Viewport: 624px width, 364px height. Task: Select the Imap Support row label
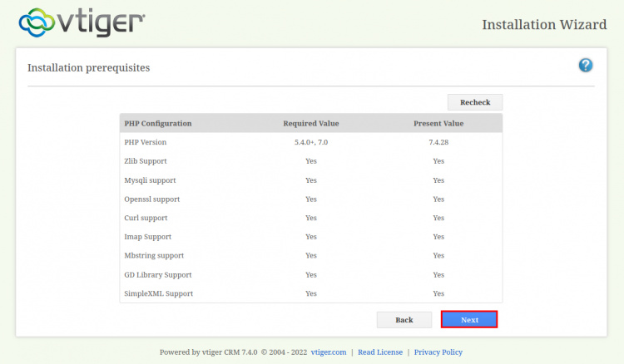click(146, 237)
